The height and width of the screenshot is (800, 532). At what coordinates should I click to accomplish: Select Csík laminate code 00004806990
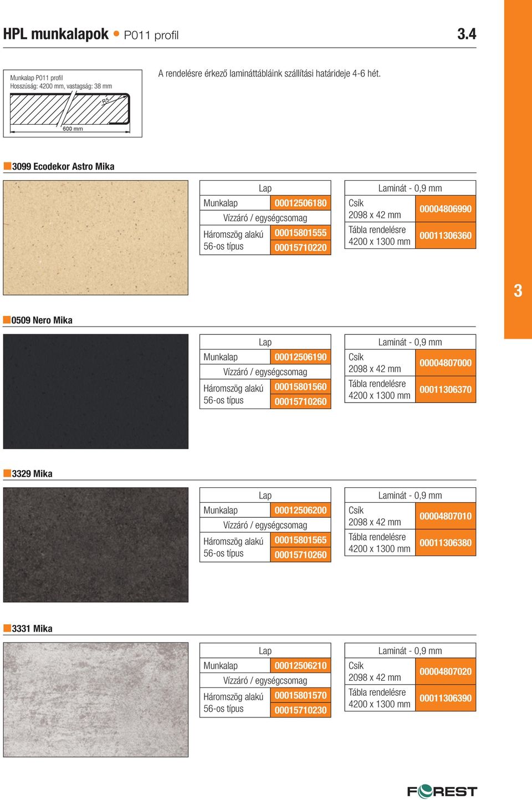click(446, 209)
